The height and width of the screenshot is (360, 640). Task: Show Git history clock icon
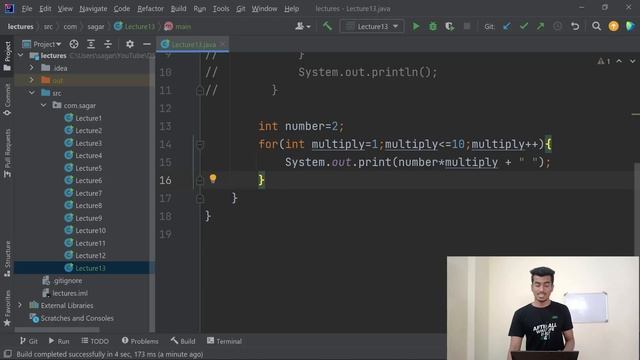click(x=557, y=27)
